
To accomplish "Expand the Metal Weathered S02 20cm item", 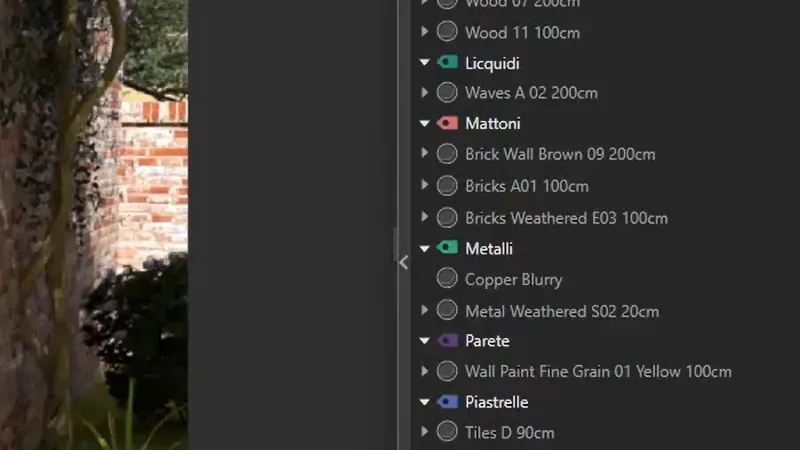I will tap(424, 310).
